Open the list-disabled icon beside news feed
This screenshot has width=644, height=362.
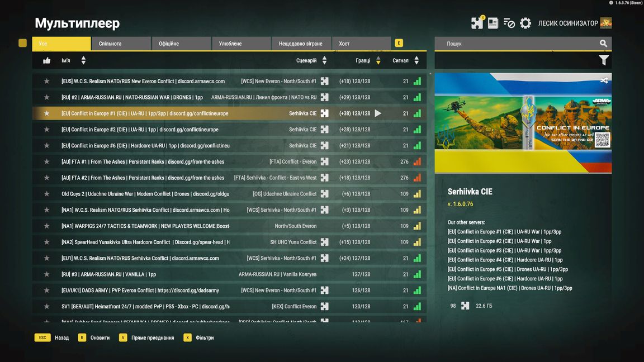coord(509,23)
